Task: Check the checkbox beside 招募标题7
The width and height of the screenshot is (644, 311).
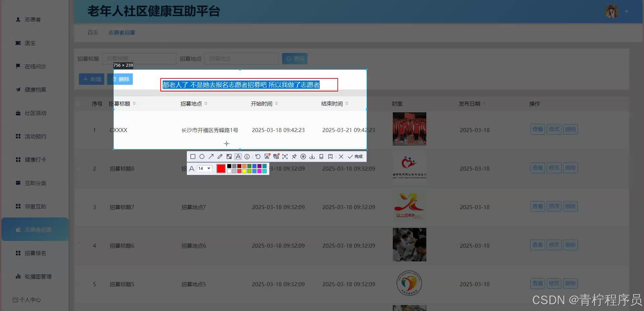Action: [x=79, y=207]
